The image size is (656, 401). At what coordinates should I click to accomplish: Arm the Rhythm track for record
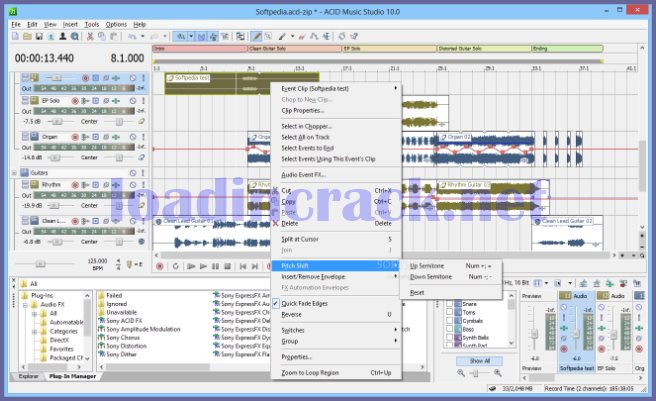75,185
